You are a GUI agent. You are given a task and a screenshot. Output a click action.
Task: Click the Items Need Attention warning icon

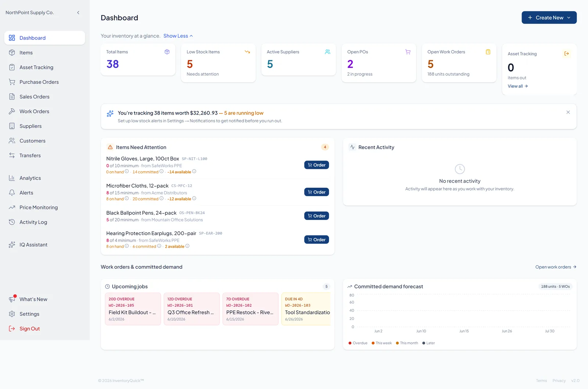point(110,147)
